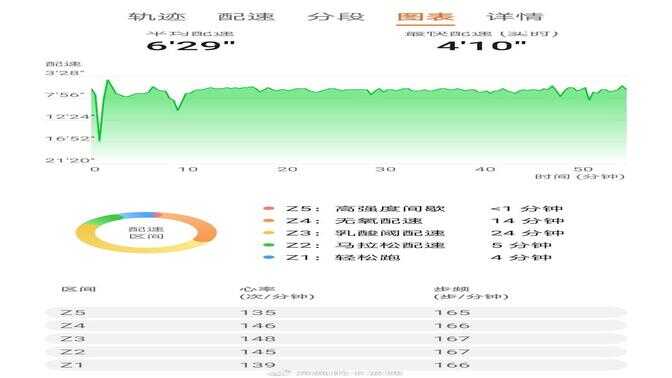Click the 配速区间 donut chart center

(x=146, y=232)
